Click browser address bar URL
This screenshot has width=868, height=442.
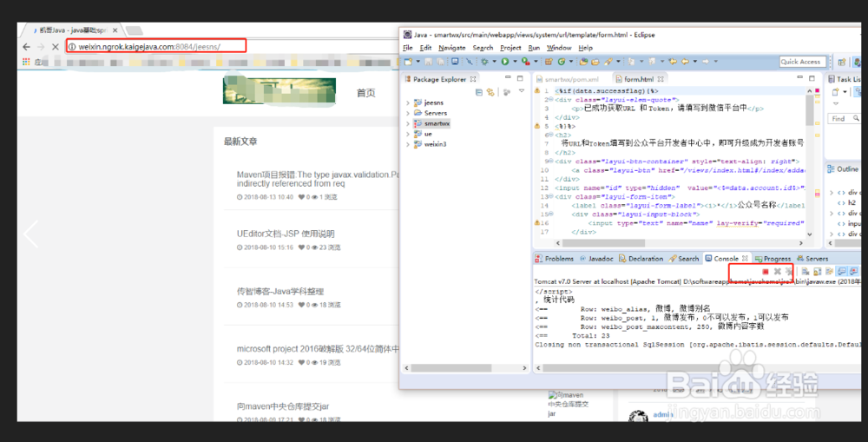pos(156,47)
